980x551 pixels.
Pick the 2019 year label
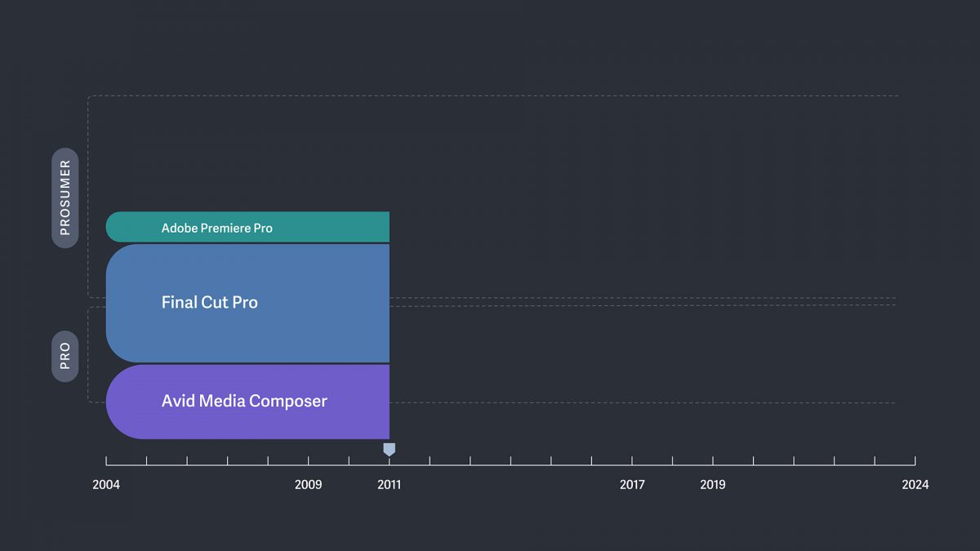click(713, 485)
